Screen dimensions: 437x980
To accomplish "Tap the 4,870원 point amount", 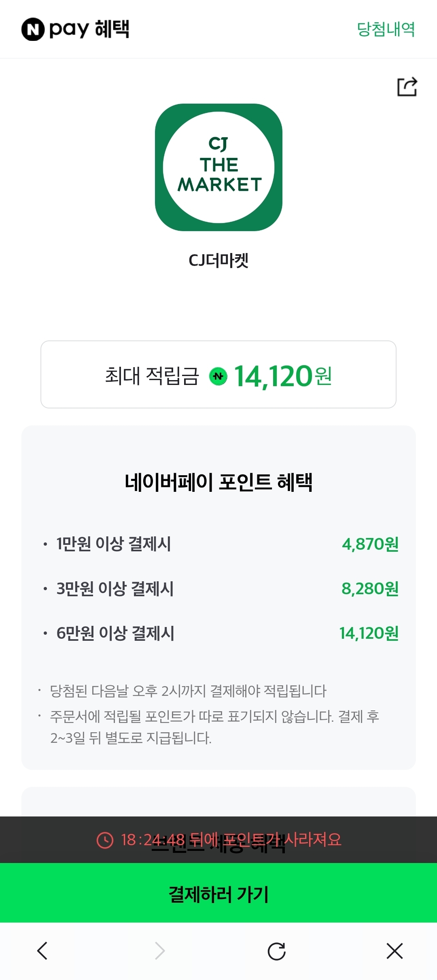I will click(x=370, y=544).
